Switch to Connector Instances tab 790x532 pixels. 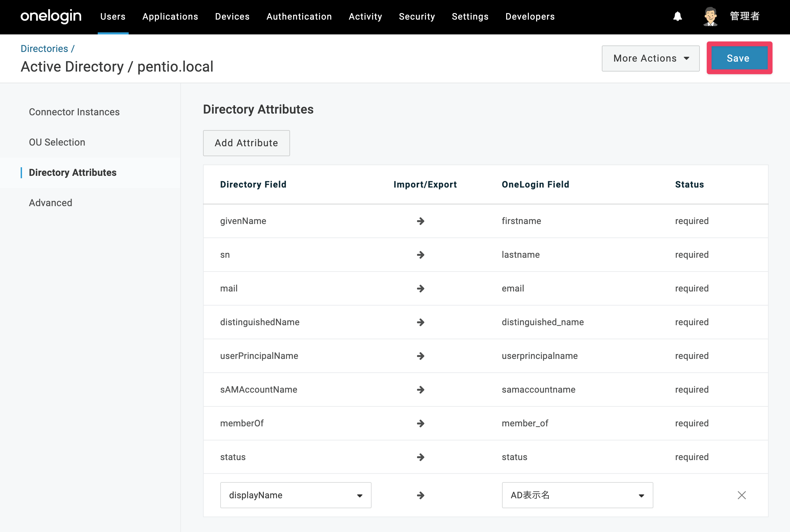click(x=74, y=112)
